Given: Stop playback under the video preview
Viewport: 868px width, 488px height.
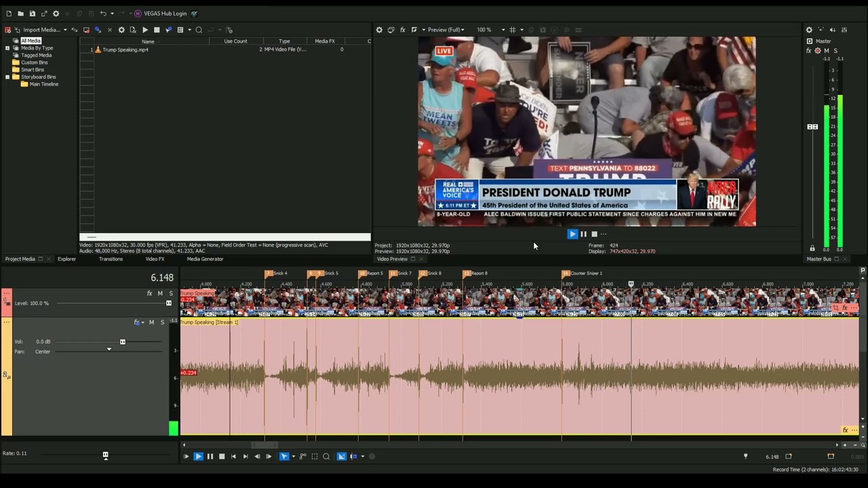Looking at the screenshot, I should pyautogui.click(x=594, y=235).
